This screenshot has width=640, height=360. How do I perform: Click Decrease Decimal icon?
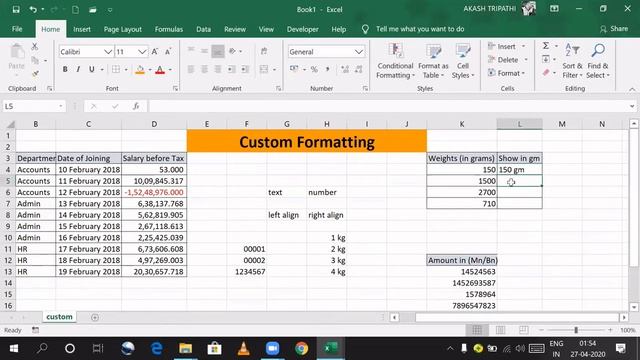[x=359, y=69]
